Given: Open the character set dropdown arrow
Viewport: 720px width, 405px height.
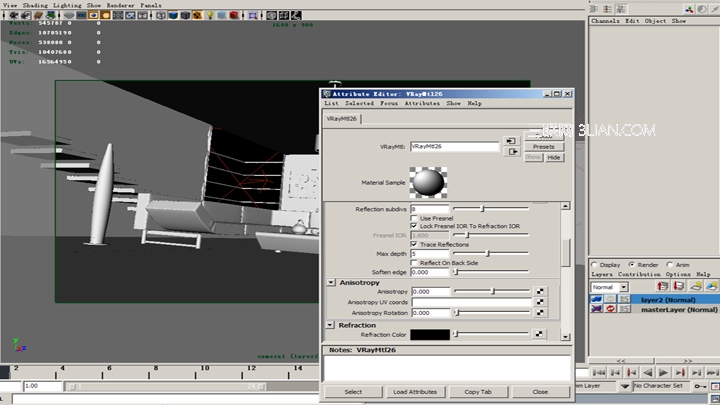Looking at the screenshot, I should point(625,387).
